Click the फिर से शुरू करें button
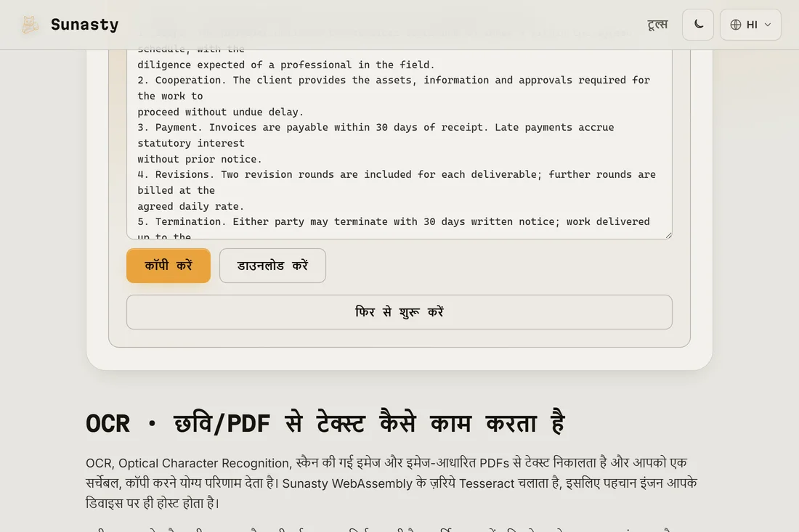This screenshot has width=799, height=532. pos(399,312)
